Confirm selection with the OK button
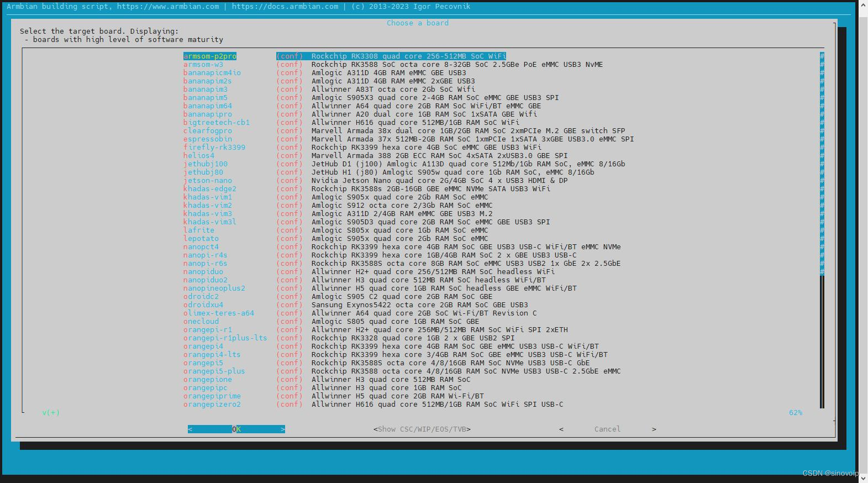This screenshot has width=868, height=483. pyautogui.click(x=236, y=429)
